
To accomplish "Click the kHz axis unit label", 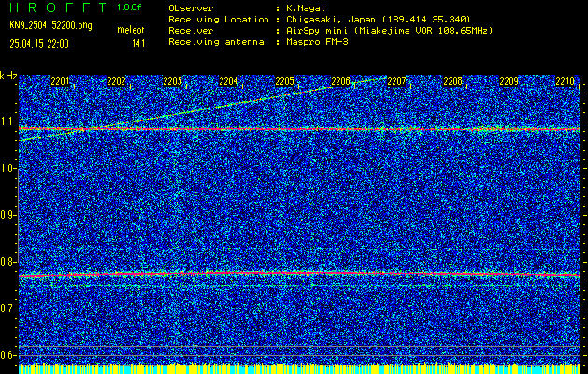I will [x=8, y=76].
